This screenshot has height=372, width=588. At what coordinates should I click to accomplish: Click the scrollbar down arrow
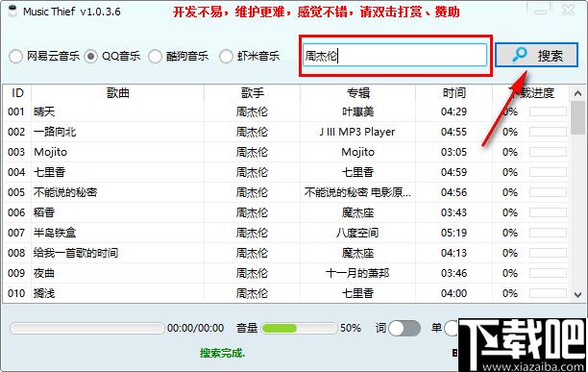(x=577, y=295)
